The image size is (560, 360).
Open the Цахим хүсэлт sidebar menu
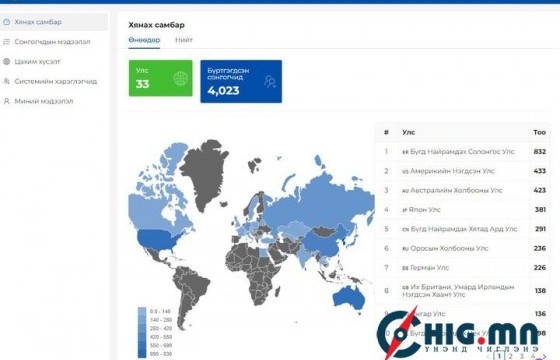coord(54,61)
